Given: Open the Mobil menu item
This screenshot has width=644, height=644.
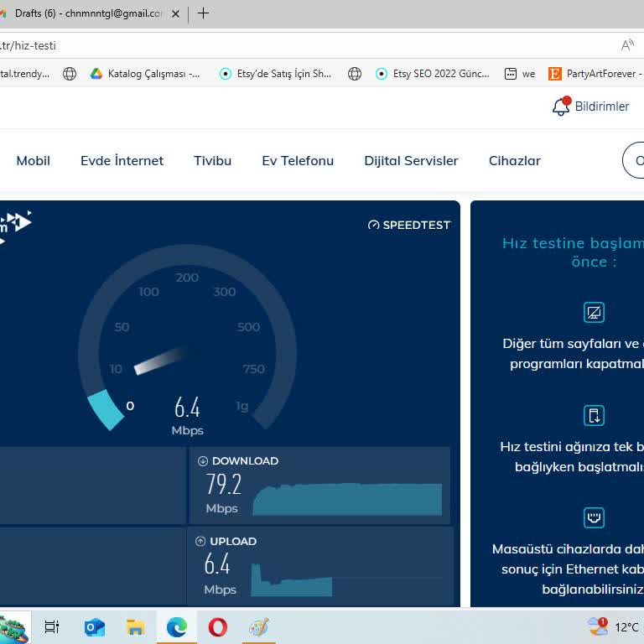Looking at the screenshot, I should (x=34, y=160).
